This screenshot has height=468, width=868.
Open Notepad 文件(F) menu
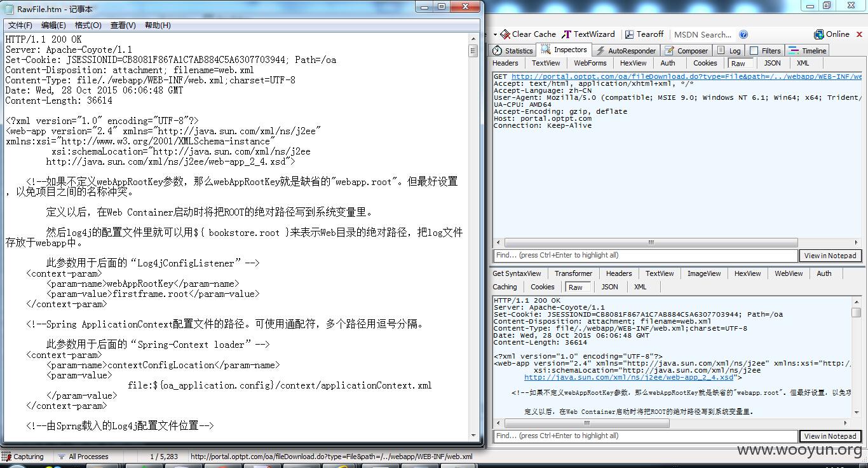(20, 25)
